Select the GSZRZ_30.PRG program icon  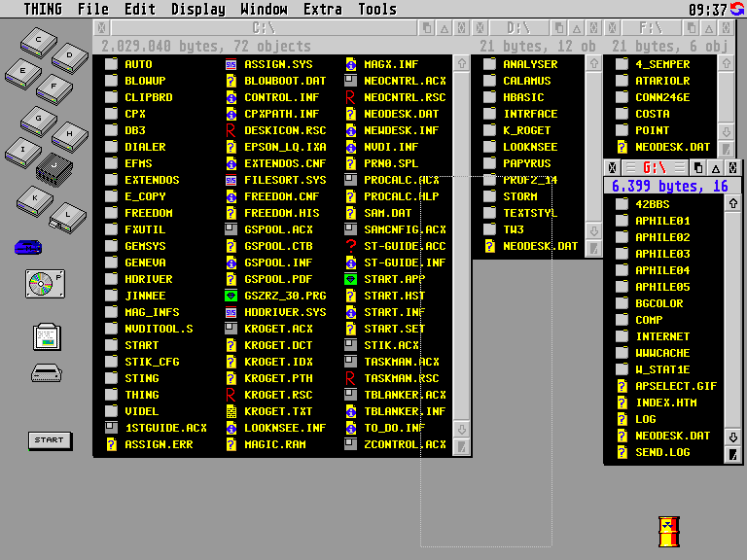pos(231,296)
